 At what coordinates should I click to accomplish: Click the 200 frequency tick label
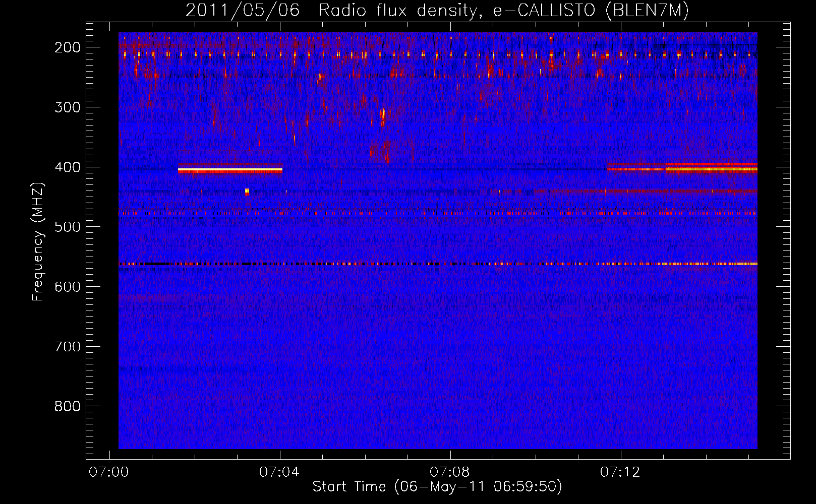click(x=67, y=47)
